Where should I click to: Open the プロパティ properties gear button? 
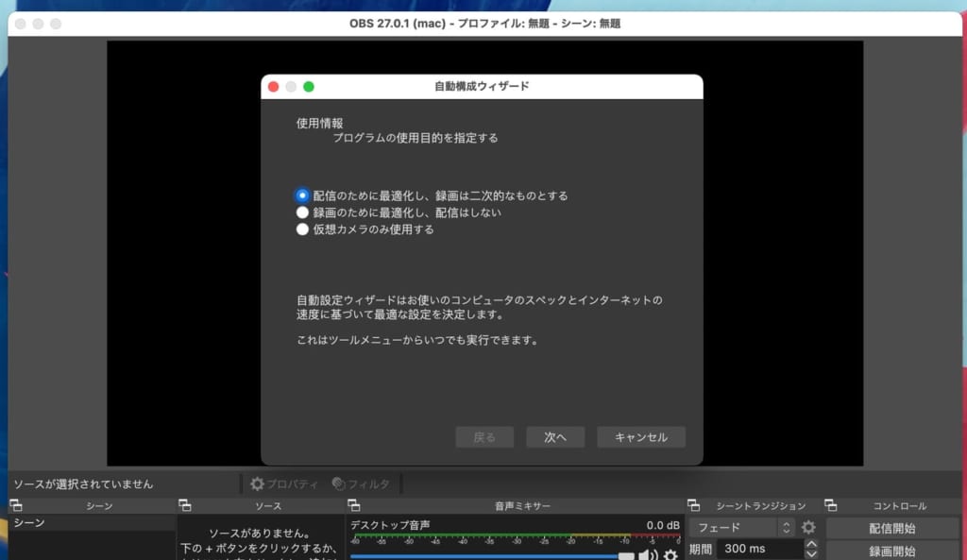point(283,484)
